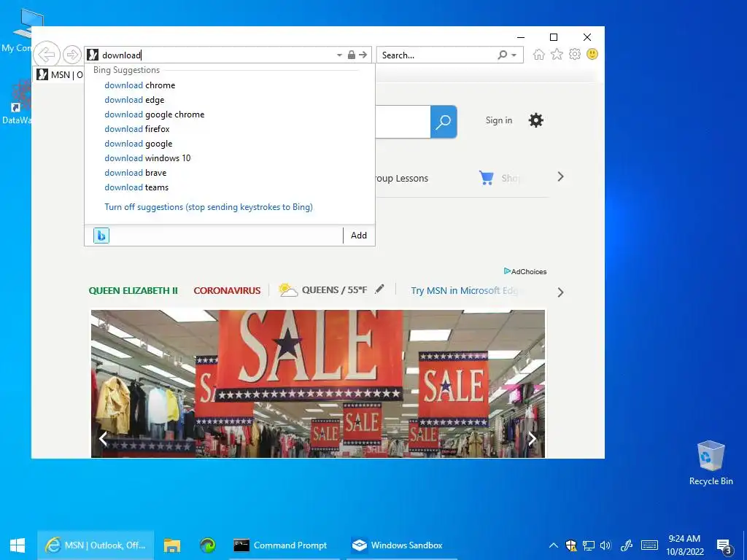Screen dimensions: 747x560
Task: Click the smiley feedback icon
Action: (x=592, y=54)
